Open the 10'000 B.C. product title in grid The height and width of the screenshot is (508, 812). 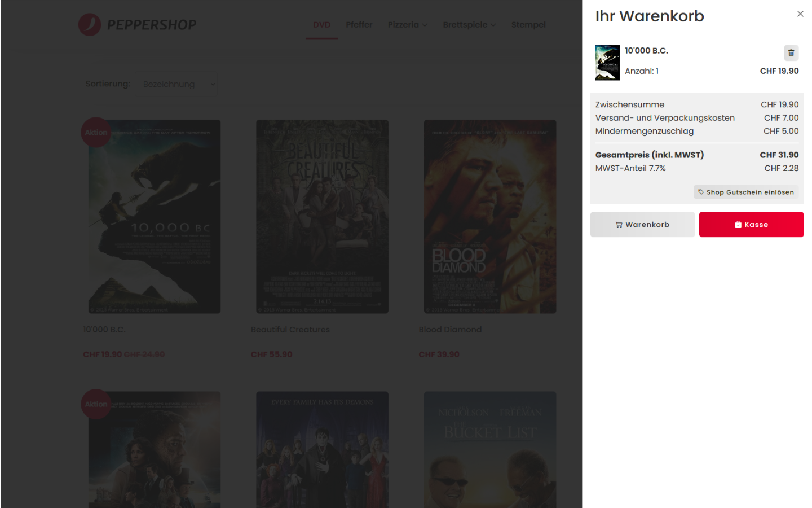pos(104,330)
